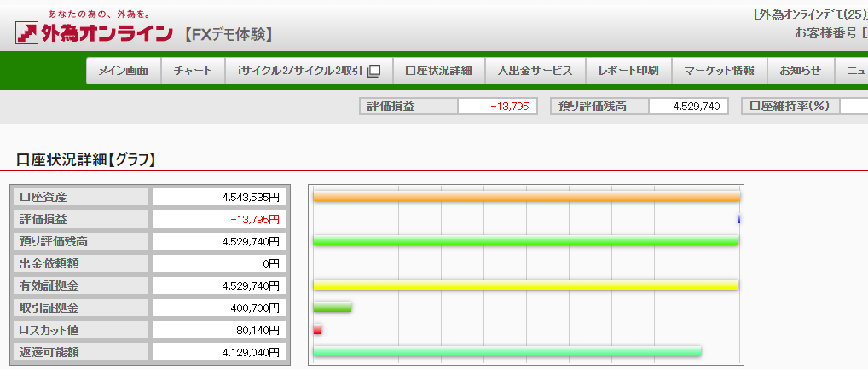Click the 口座維持率(%) label in status bar
Image resolution: width=868 pixels, height=369 pixels.
[x=790, y=106]
